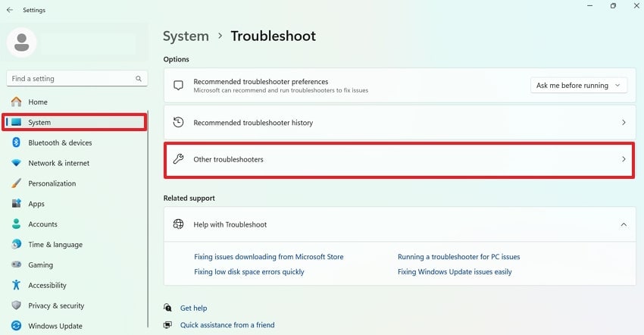Click the chat bubble icon for troubleshooter preferences
Viewport: 644px width, 335px height.
[178, 86]
